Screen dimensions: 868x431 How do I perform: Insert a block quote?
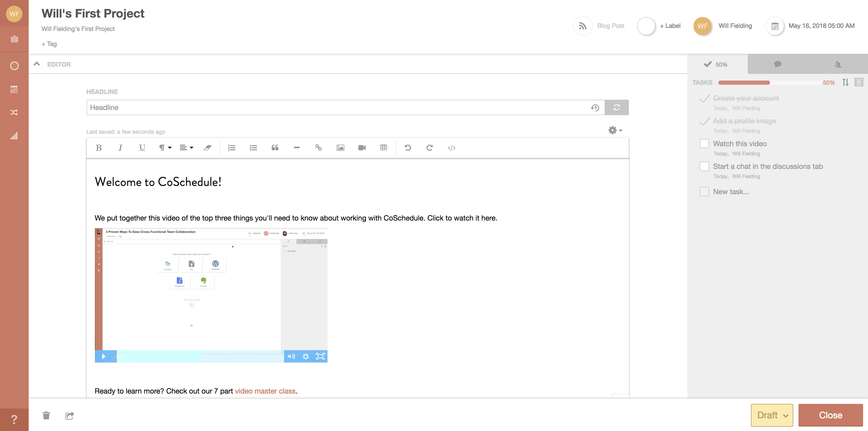click(x=275, y=148)
